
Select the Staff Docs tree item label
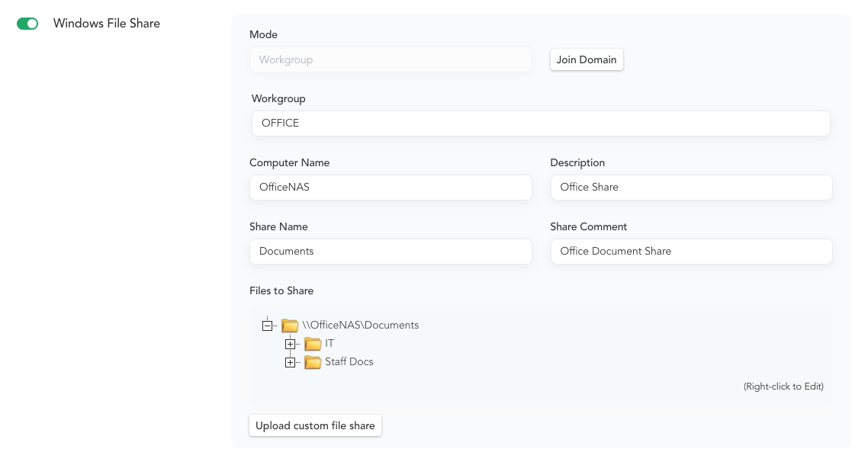point(349,362)
